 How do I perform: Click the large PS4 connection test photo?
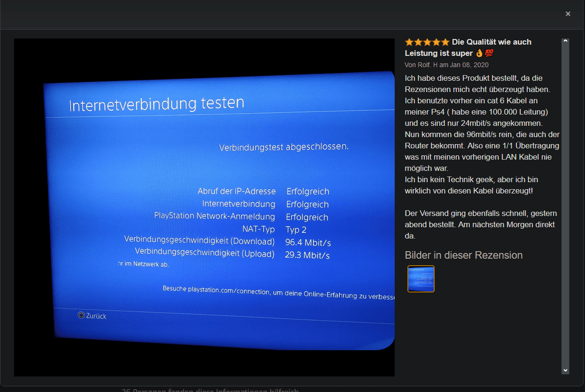coord(204,208)
